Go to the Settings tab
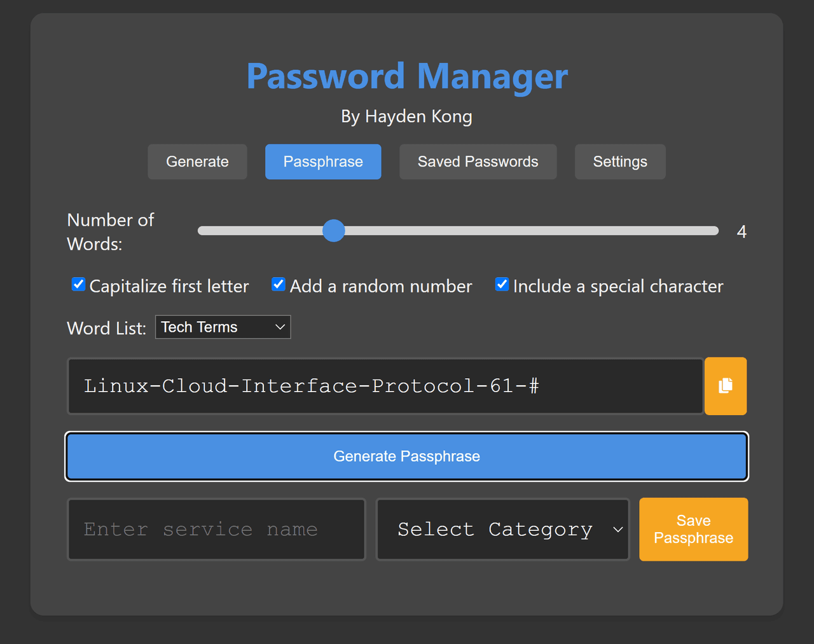The width and height of the screenshot is (814, 644). click(619, 161)
